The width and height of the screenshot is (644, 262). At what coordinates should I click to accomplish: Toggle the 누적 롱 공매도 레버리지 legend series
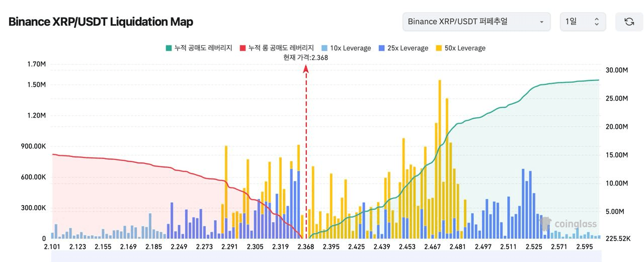277,48
